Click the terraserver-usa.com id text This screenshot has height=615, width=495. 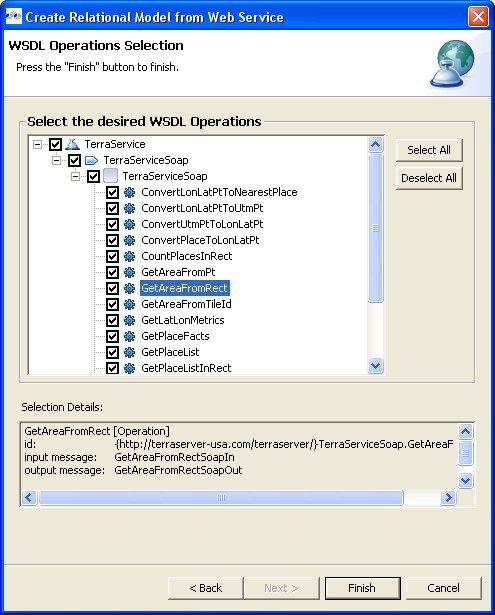(x=284, y=444)
